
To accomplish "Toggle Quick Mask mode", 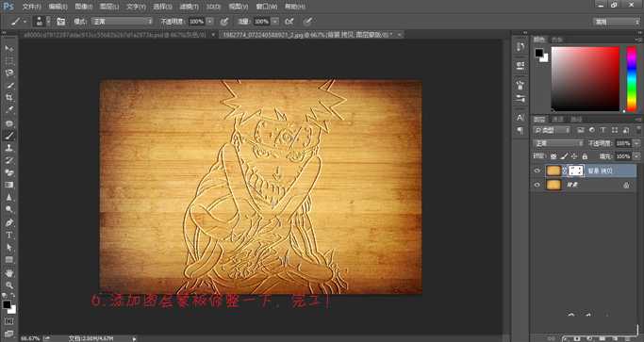I will [x=8, y=321].
